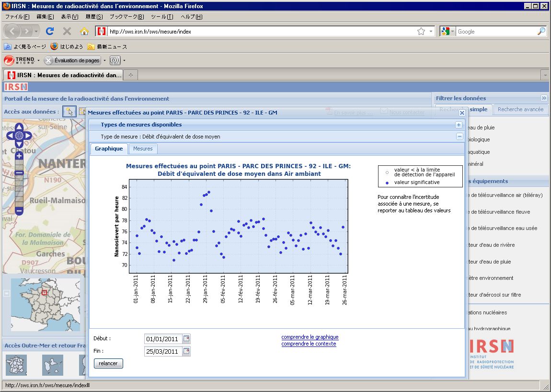Click the browser home icon
This screenshot has width=551, height=392.
(x=84, y=31)
